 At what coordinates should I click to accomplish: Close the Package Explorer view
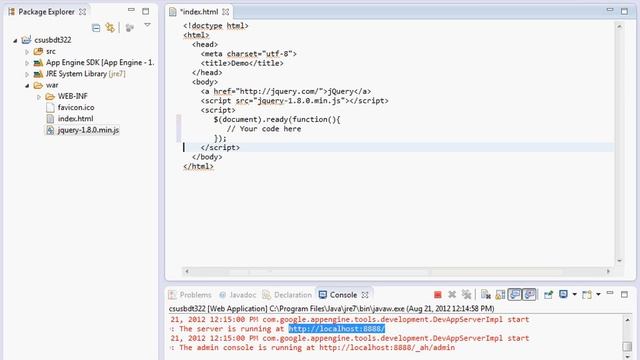(82, 12)
